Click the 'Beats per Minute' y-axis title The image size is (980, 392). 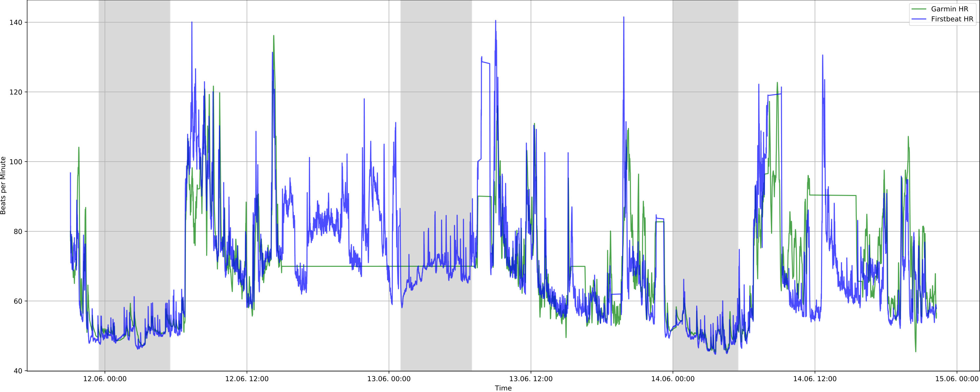pyautogui.click(x=3, y=186)
